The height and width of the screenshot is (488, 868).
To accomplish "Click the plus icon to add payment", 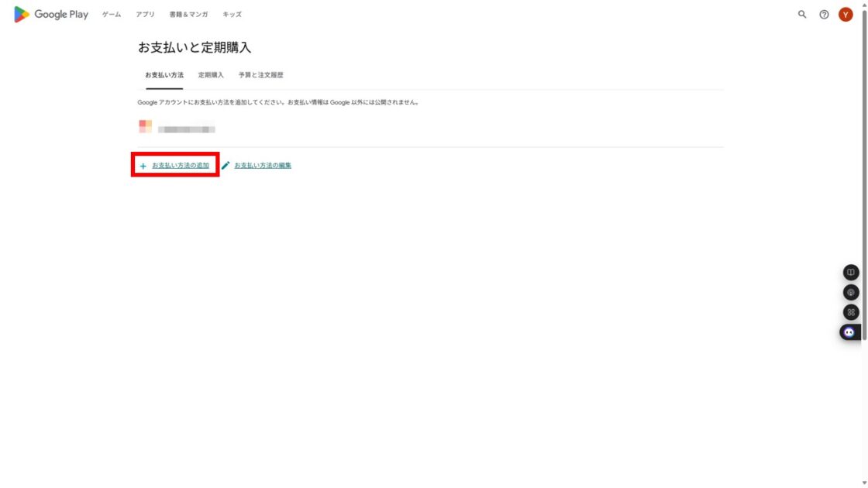I will (x=143, y=166).
